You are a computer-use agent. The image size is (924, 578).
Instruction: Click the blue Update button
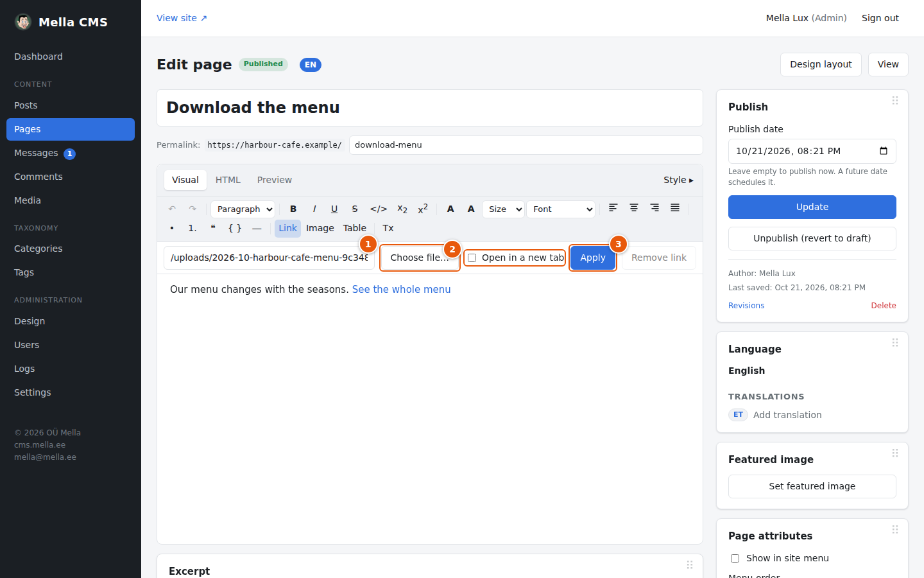click(x=812, y=207)
